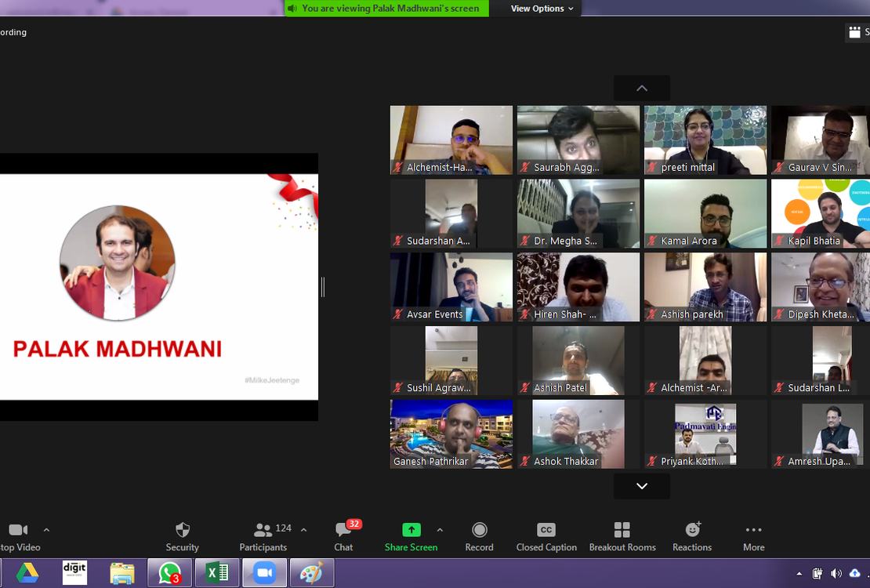Open the Chat panel
This screenshot has height=588, width=870.
[343, 530]
